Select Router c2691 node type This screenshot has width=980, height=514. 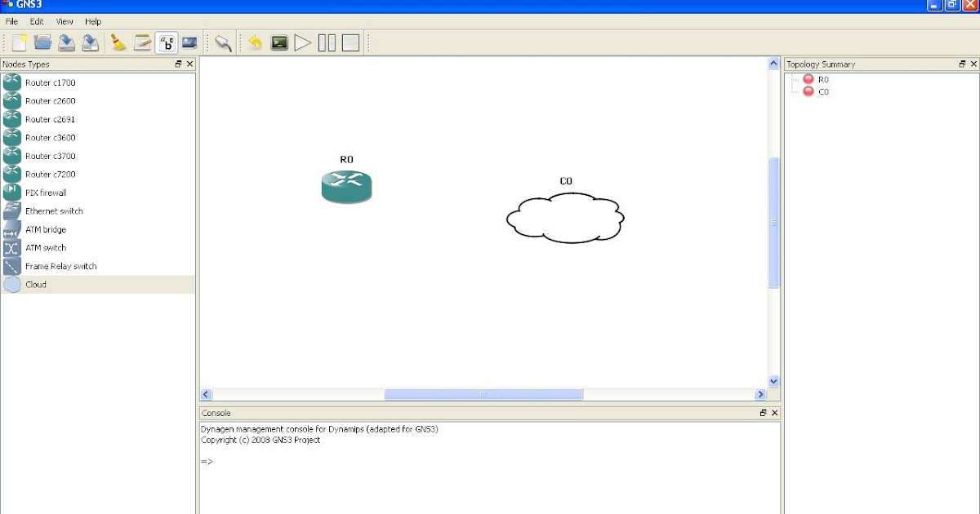pos(98,119)
